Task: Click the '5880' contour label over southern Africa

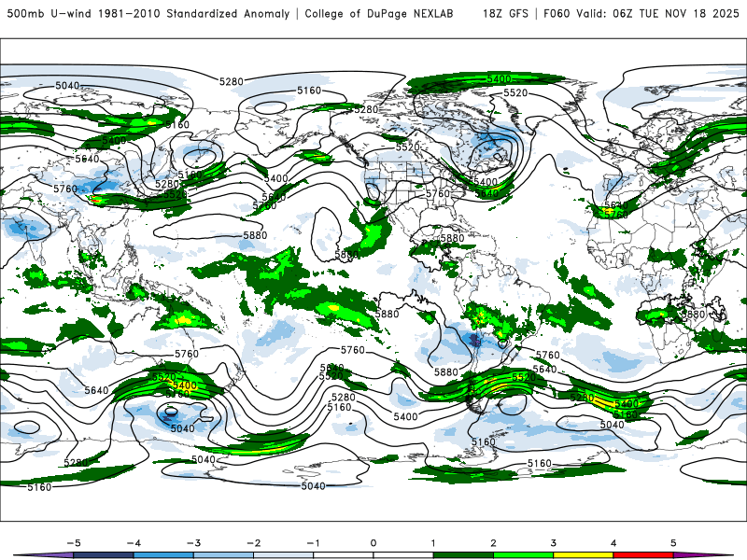Action: point(693,315)
